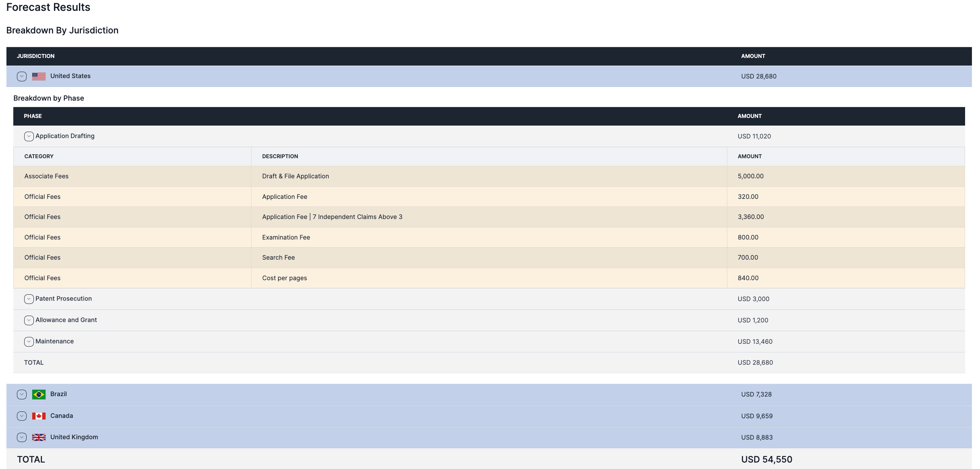
Task: Click the JURISDICTION column header
Action: tap(35, 56)
